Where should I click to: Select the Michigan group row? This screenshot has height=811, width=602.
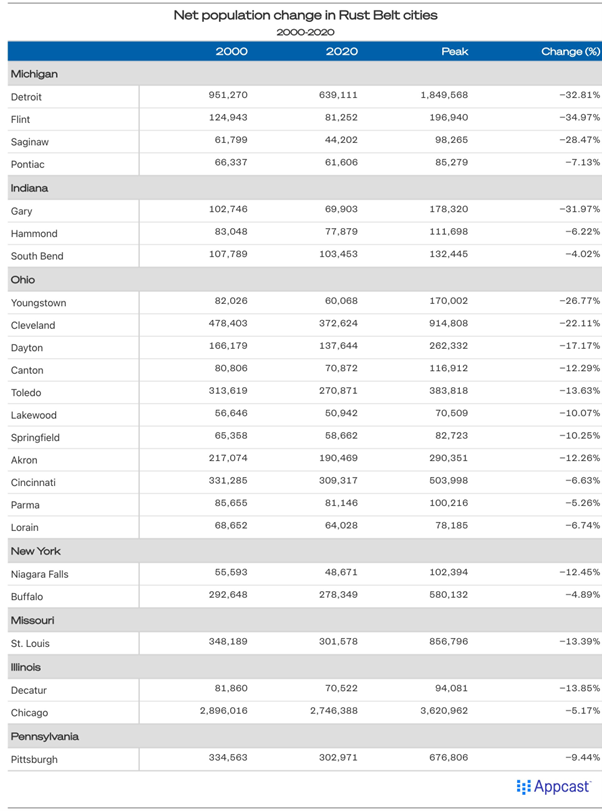305,74
